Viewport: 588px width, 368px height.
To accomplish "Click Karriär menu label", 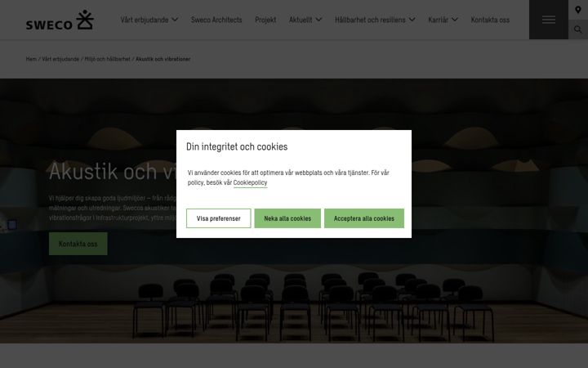I will (438, 20).
